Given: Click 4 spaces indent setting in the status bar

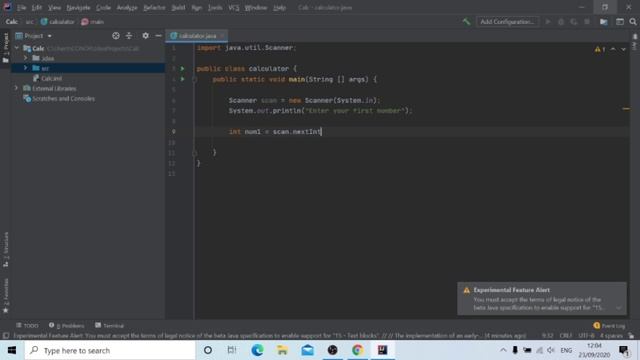Looking at the screenshot, I should pyautogui.click(x=611, y=336).
